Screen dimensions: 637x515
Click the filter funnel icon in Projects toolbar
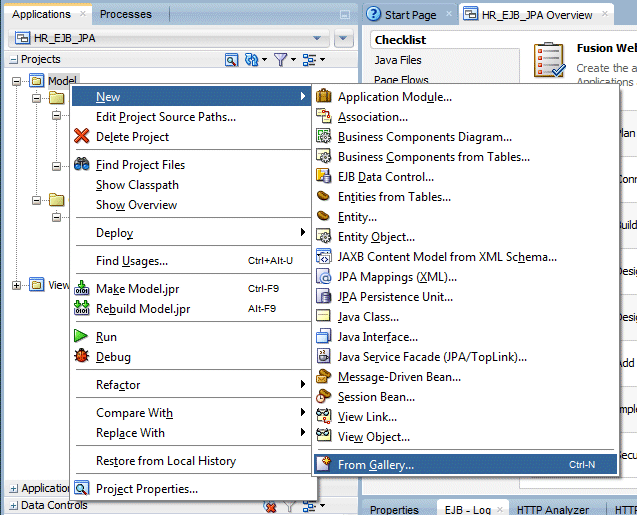click(281, 60)
